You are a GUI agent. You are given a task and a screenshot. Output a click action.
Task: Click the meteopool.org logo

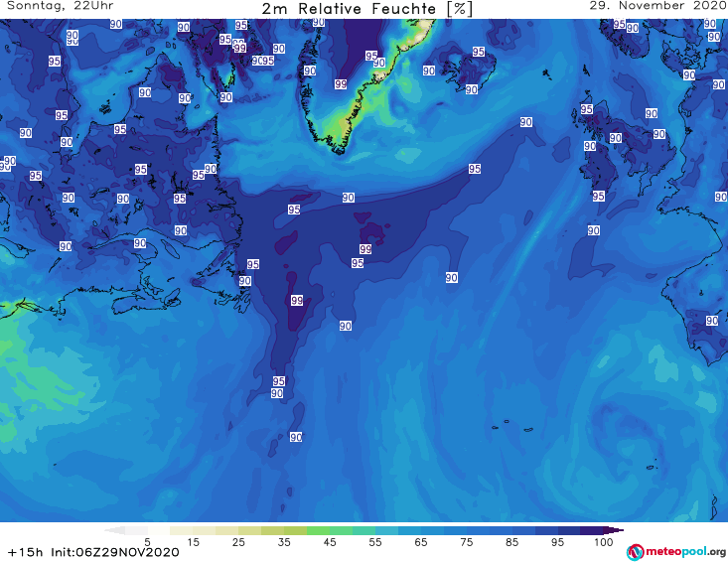click(676, 552)
